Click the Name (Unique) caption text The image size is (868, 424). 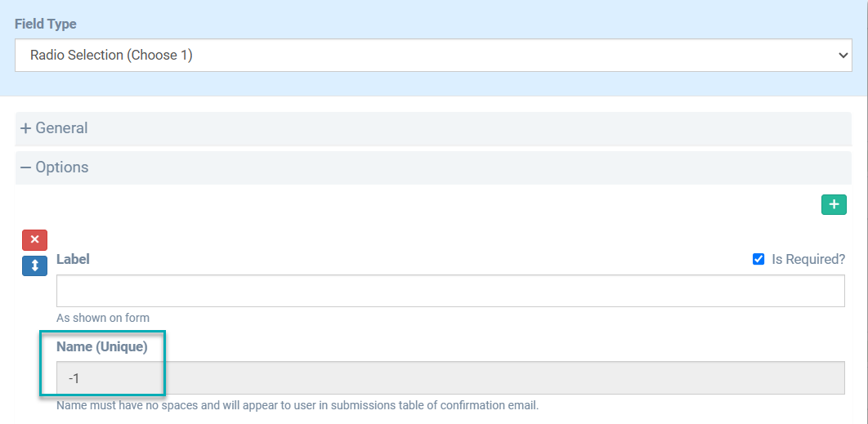[101, 346]
